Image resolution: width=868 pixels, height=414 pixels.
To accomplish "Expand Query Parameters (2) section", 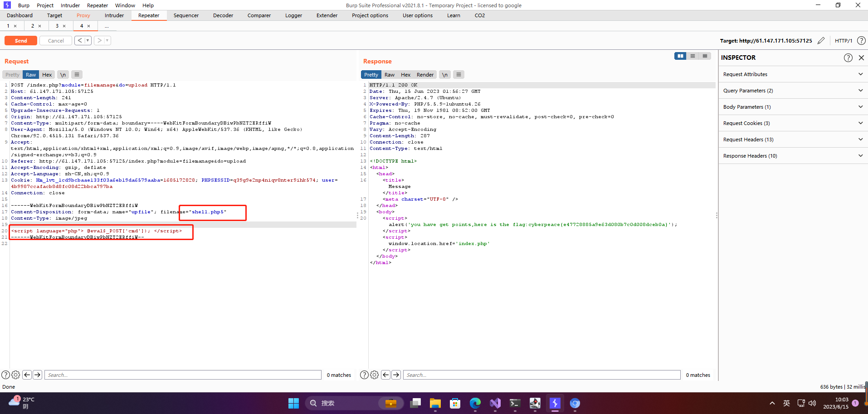I will 793,91.
